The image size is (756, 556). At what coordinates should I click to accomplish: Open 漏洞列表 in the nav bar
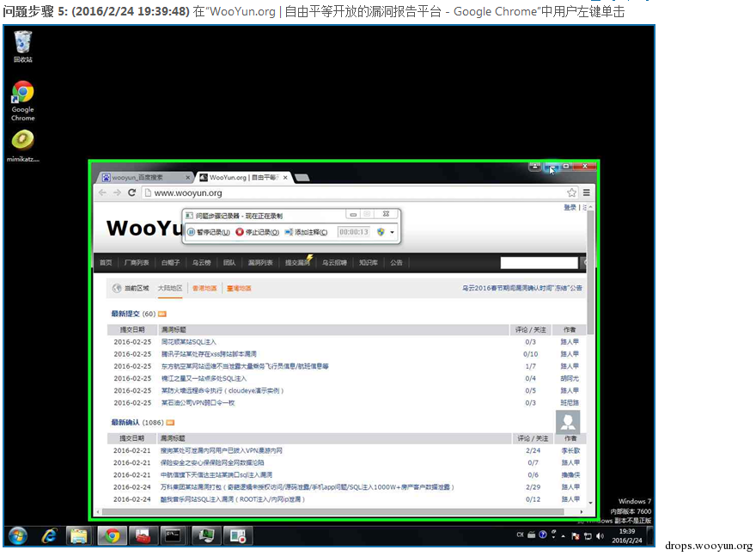pyautogui.click(x=260, y=263)
